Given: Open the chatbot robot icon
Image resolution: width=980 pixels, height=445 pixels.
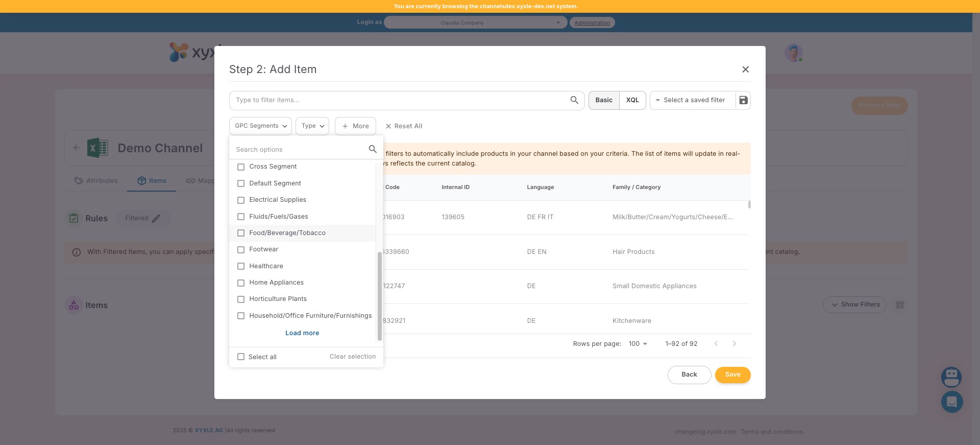Looking at the screenshot, I should pos(951,378).
